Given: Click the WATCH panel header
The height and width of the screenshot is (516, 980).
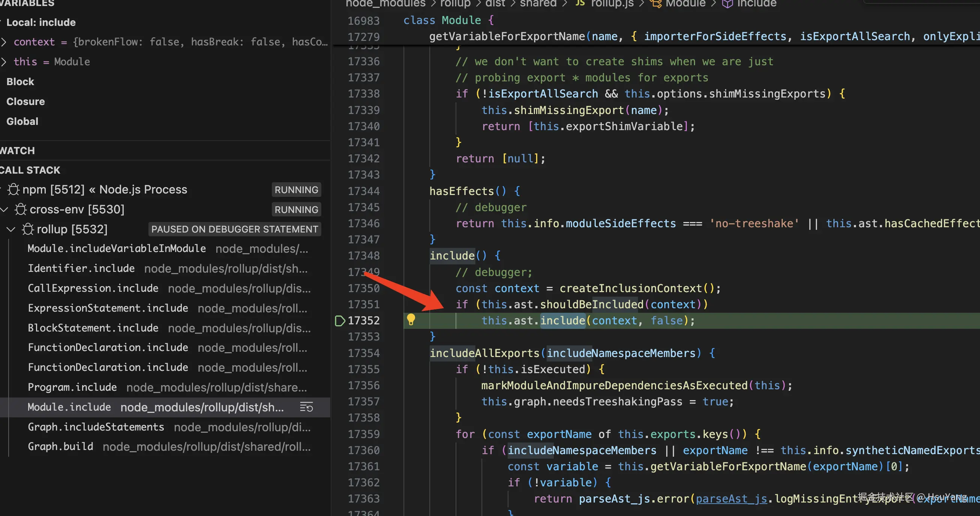Looking at the screenshot, I should [18, 151].
